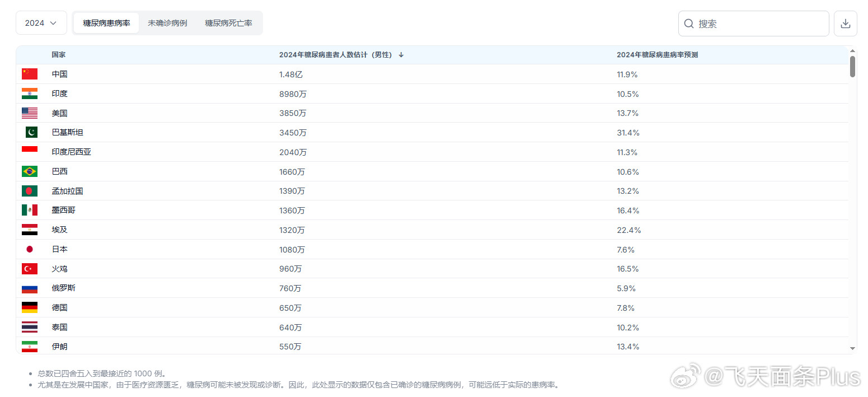Select the country name 巴西
Image resolution: width=868 pixels, height=397 pixels.
(59, 171)
